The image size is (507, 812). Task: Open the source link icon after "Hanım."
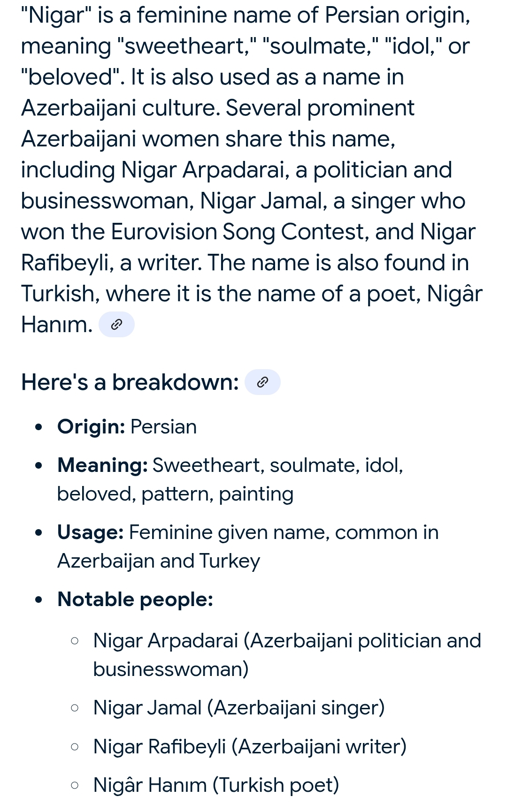116,324
